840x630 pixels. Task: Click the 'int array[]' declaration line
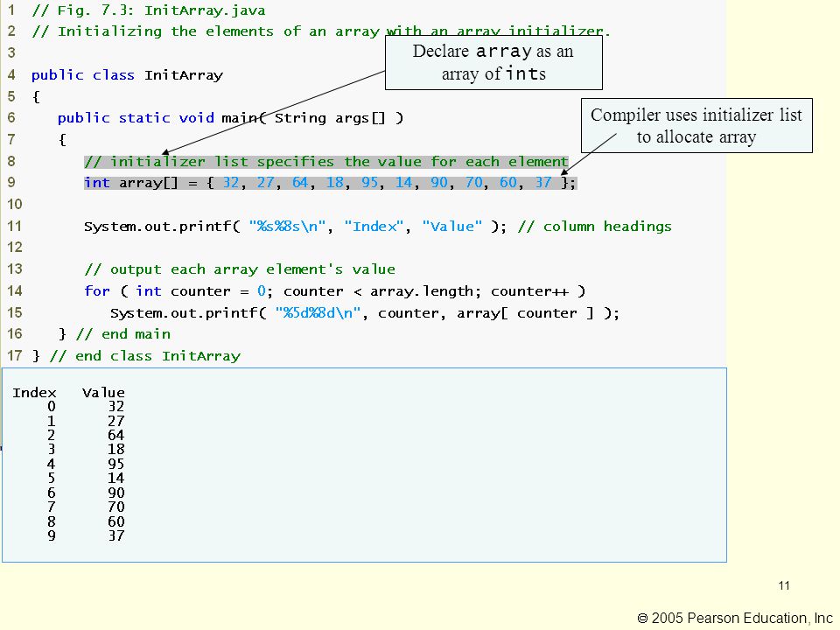pyautogui.click(x=330, y=183)
